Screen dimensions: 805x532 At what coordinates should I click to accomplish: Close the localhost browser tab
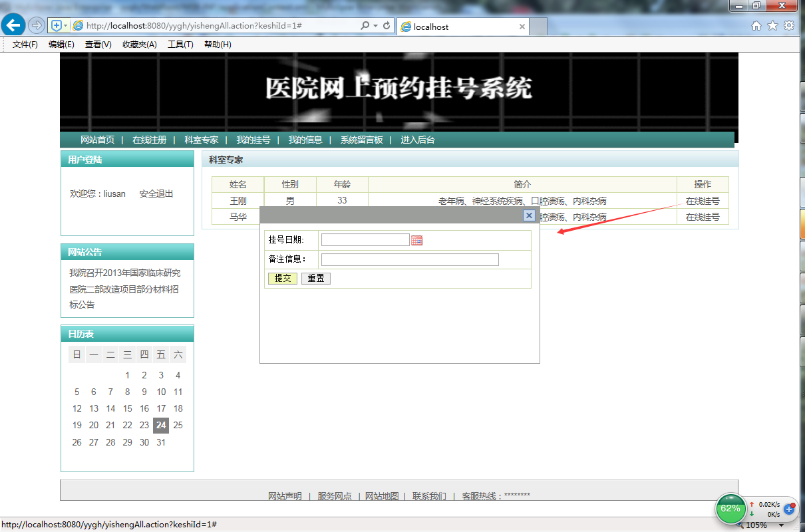tap(522, 27)
